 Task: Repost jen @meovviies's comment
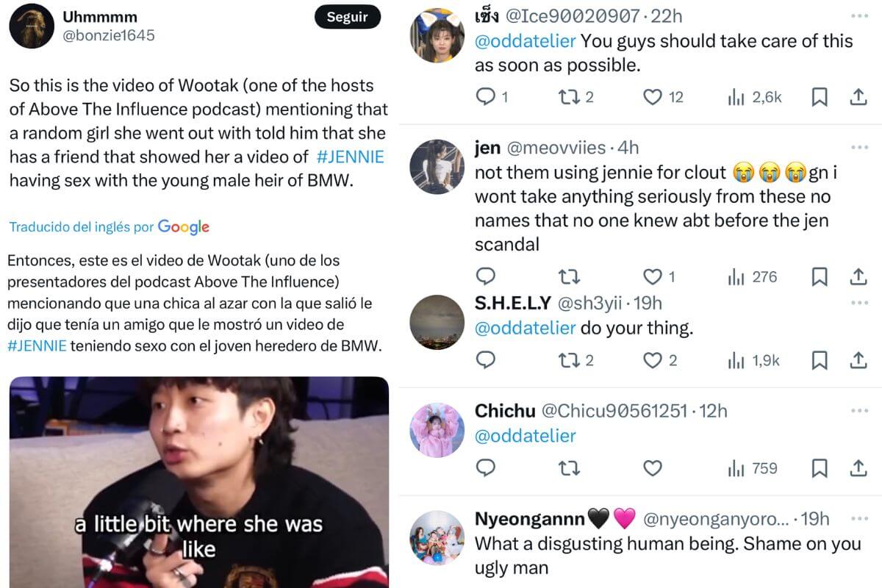tap(569, 277)
